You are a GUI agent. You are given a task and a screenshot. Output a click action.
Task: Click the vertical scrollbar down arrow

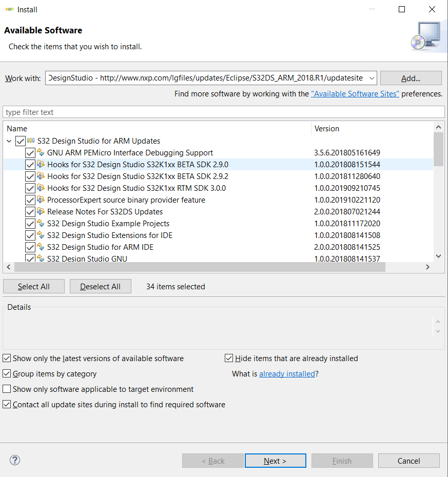point(438,255)
